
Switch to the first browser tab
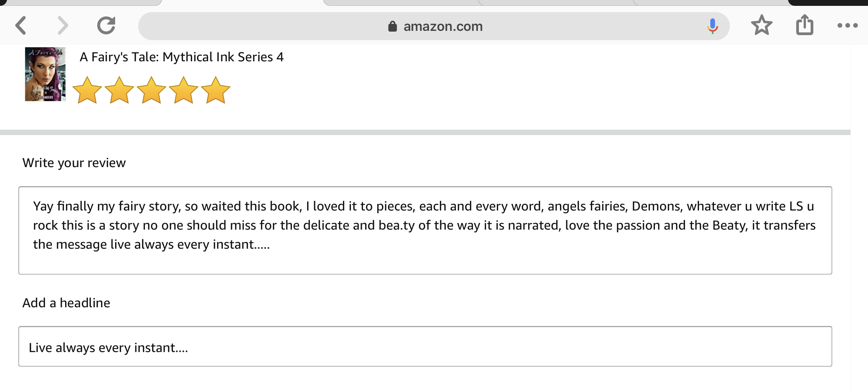coord(82,2)
